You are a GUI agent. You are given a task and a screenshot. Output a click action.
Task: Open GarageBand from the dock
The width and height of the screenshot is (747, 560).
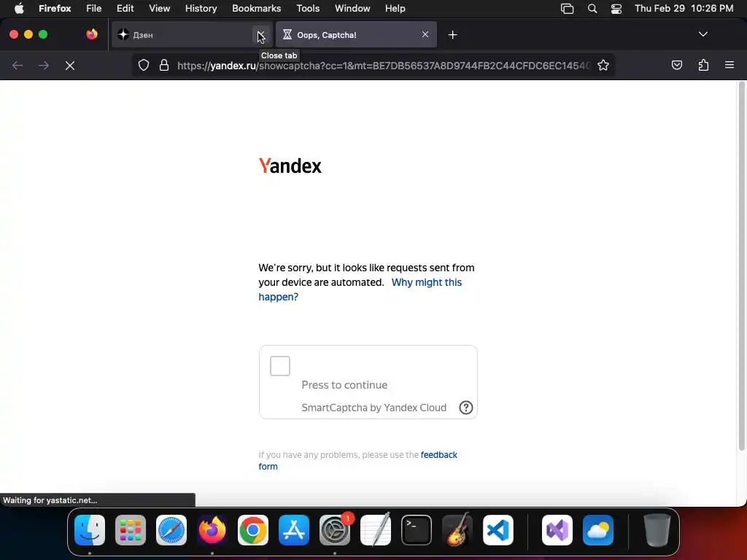[457, 530]
